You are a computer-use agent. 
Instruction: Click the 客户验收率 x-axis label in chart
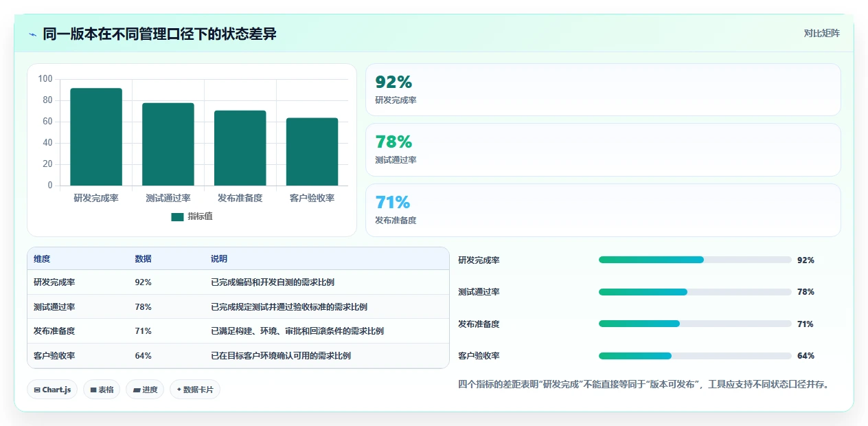tap(312, 198)
